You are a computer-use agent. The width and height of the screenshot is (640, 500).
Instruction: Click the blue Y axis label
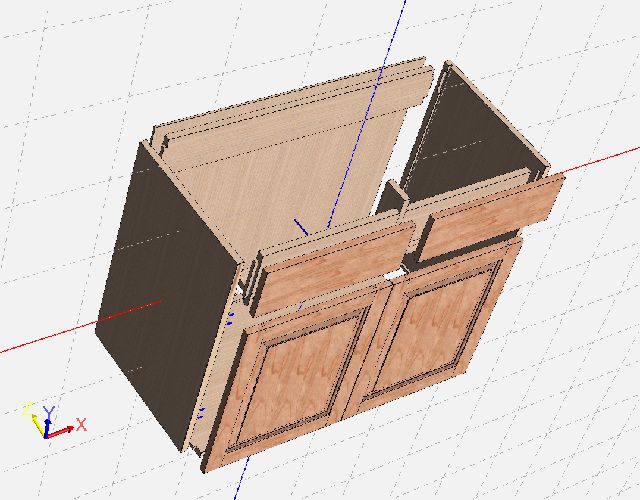click(x=49, y=412)
